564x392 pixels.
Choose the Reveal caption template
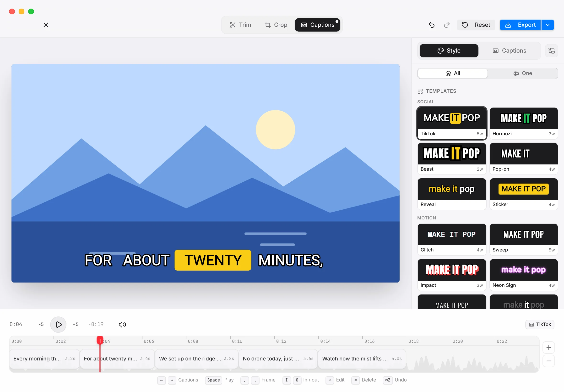pyautogui.click(x=451, y=194)
